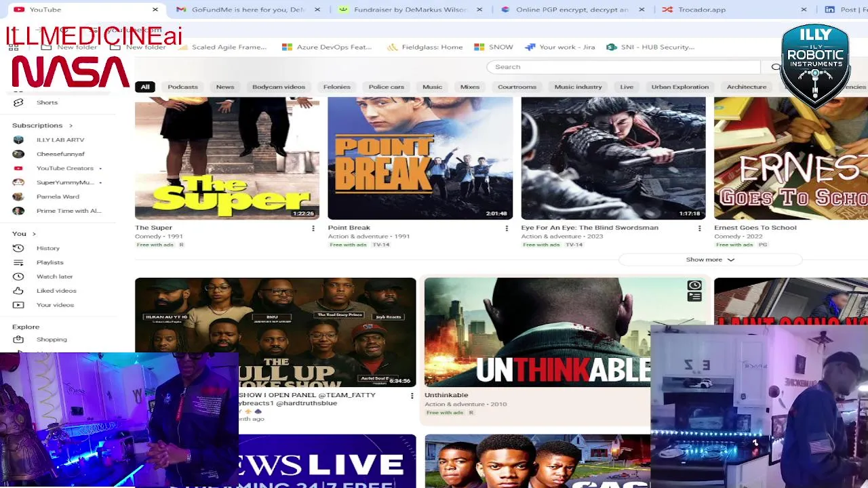This screenshot has height=488, width=868.
Task: Open History clock icon in sidebar
Action: 18,248
